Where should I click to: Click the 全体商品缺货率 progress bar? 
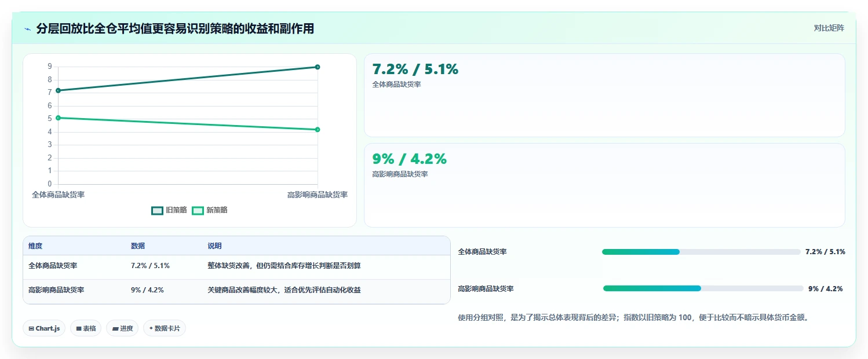pyautogui.click(x=701, y=252)
